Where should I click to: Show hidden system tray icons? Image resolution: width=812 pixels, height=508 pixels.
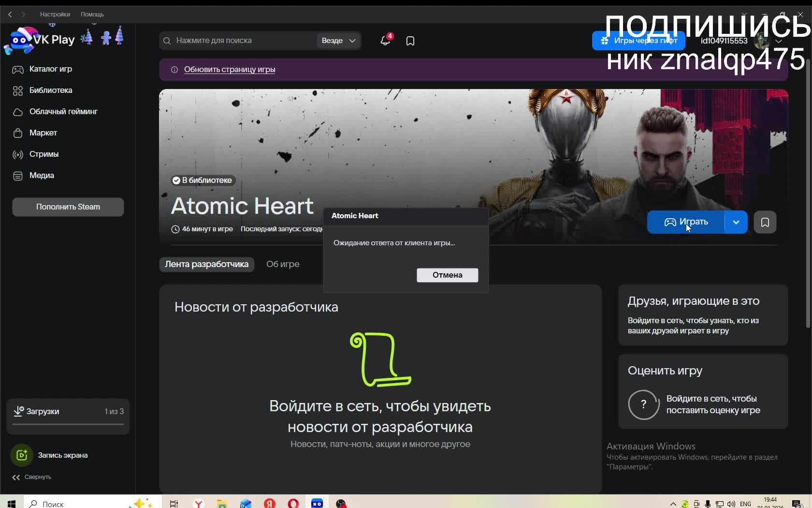pos(673,504)
